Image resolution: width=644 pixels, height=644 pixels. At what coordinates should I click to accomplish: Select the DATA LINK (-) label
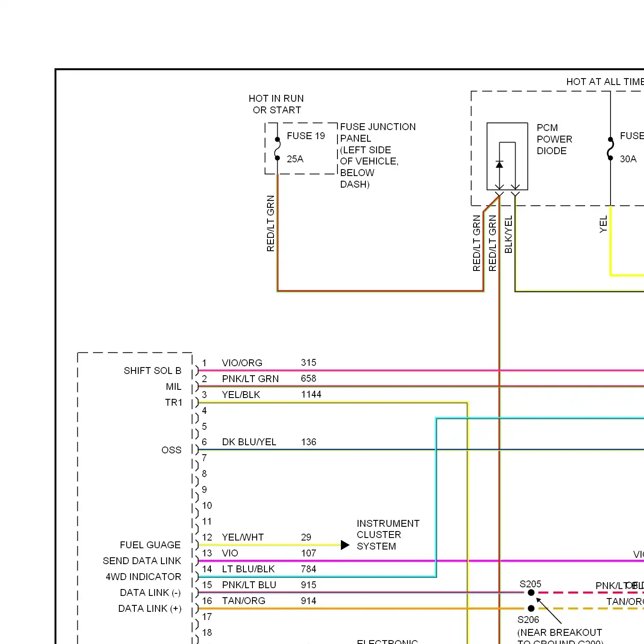[x=150, y=592]
